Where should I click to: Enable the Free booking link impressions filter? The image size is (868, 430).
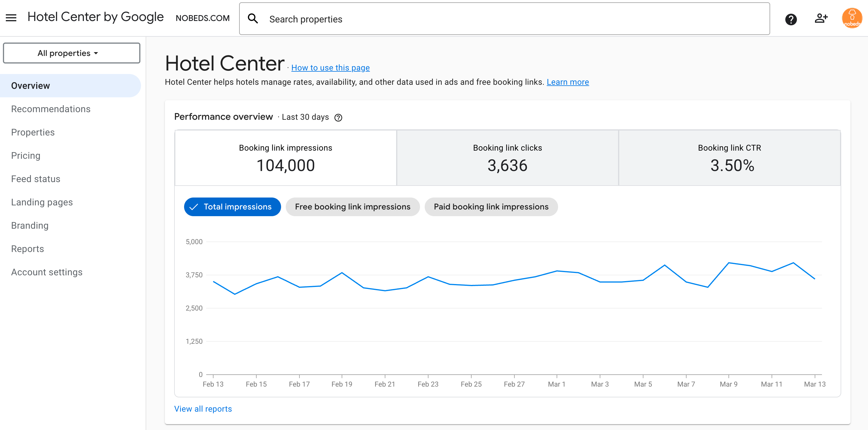pyautogui.click(x=352, y=207)
